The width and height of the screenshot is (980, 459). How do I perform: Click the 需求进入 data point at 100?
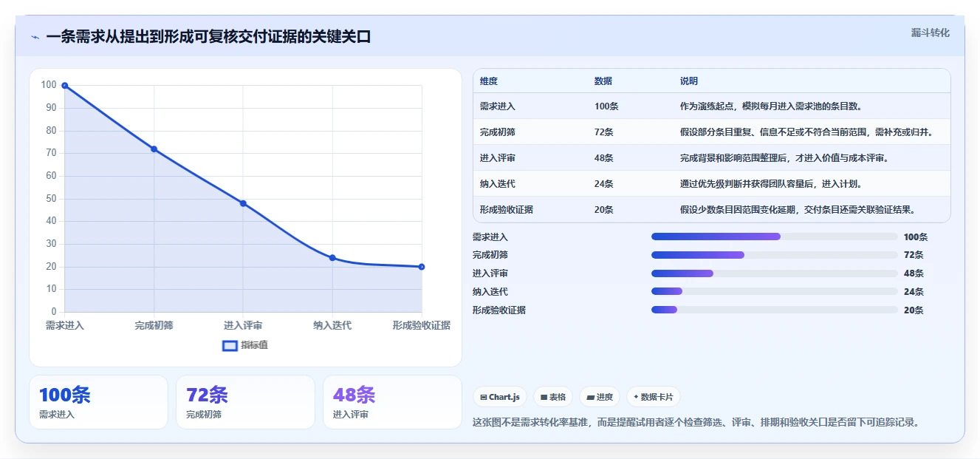(x=65, y=86)
